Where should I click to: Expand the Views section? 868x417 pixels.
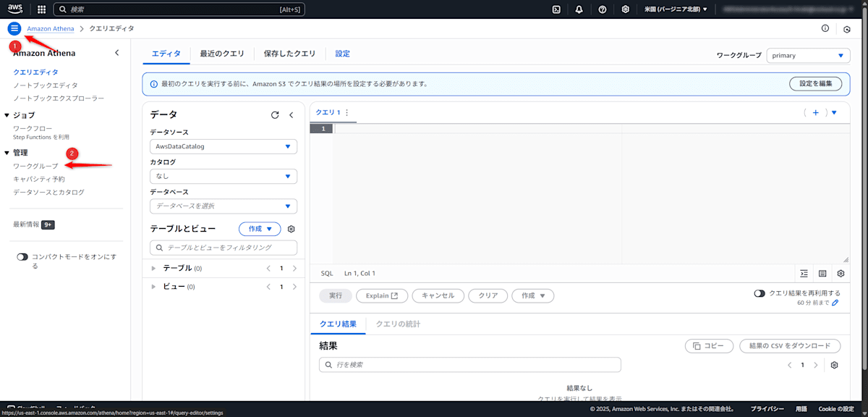(153, 287)
